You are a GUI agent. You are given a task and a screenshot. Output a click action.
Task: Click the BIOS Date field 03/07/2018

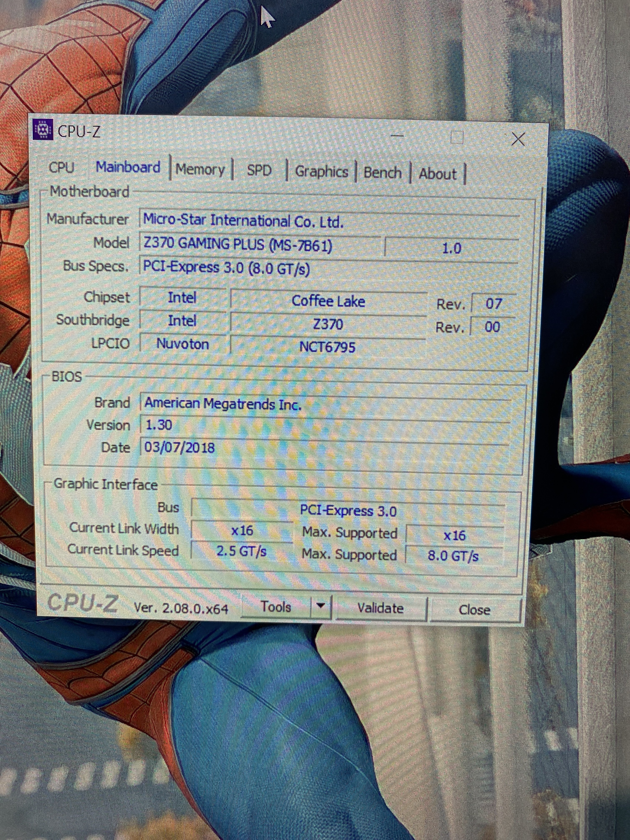click(x=179, y=447)
